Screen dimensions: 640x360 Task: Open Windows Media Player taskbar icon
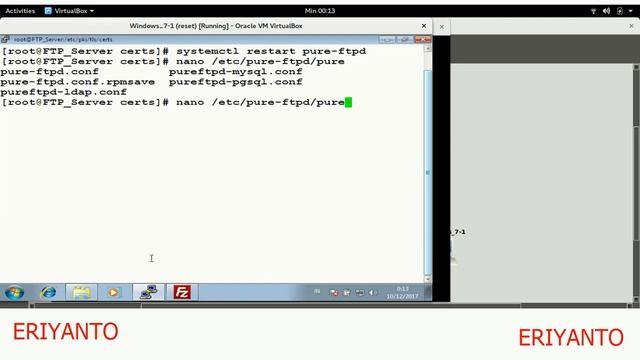113,292
